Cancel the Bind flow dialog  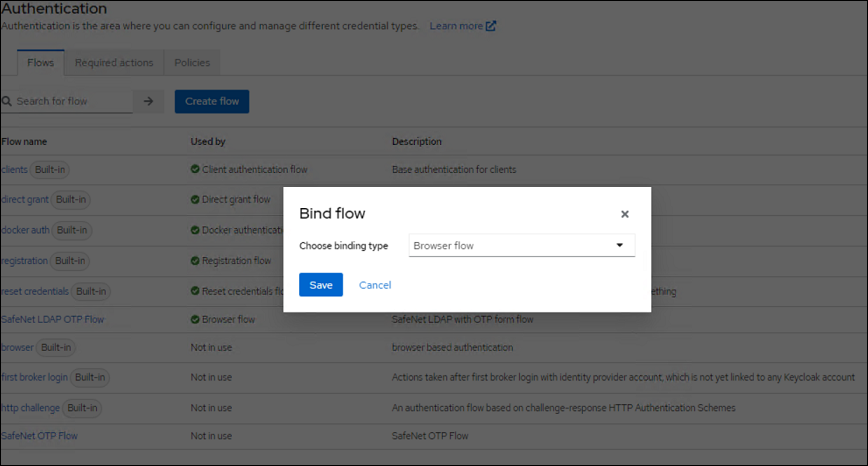point(375,285)
